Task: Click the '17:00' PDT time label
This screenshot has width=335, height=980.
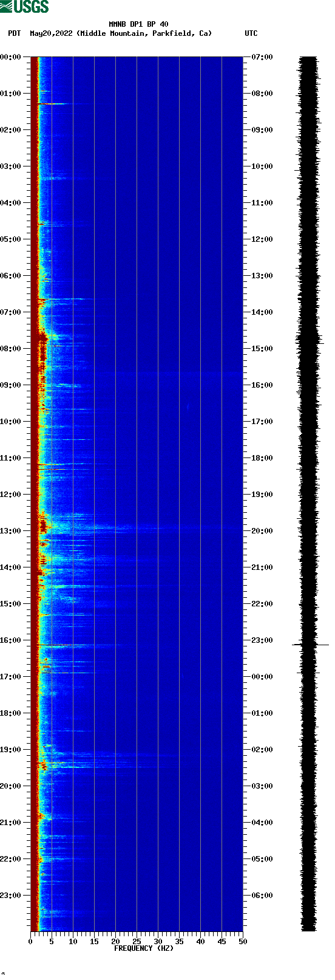Action: coord(11,677)
